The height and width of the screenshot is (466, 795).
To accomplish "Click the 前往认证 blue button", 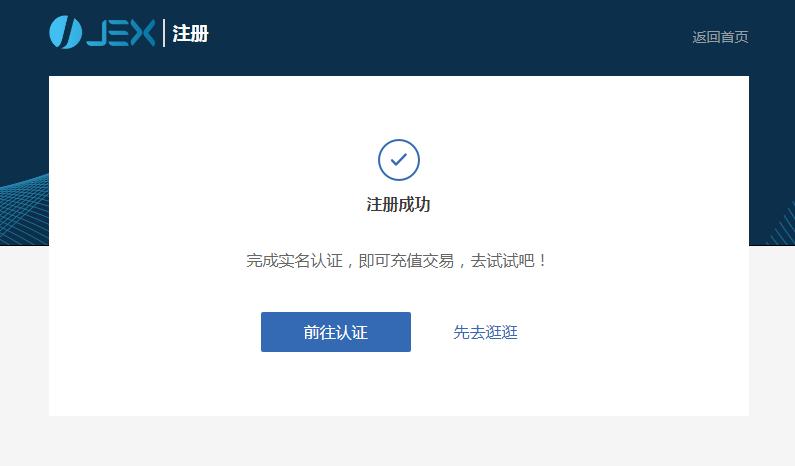I will 336,332.
